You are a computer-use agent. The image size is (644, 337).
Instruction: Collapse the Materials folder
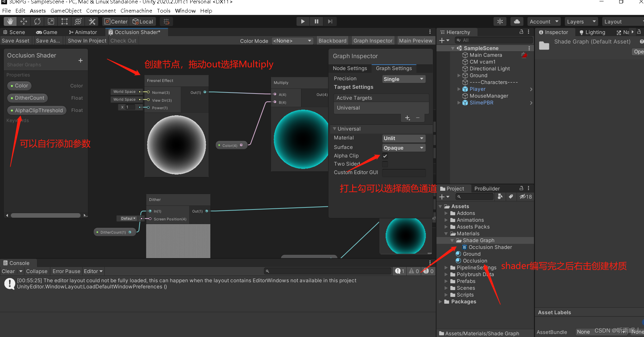446,234
